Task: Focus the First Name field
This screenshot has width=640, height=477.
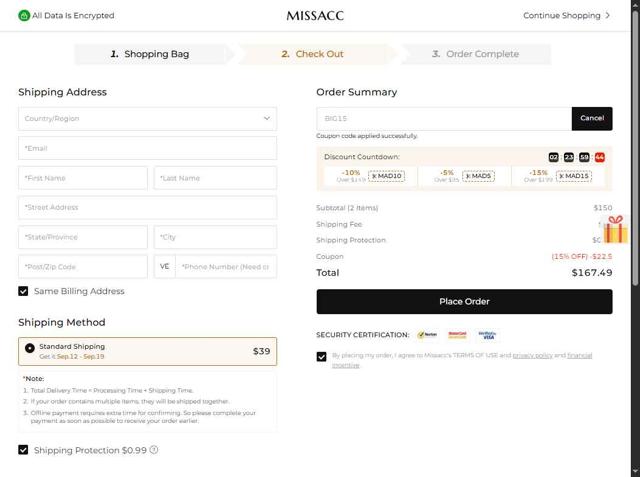Action: tap(83, 178)
